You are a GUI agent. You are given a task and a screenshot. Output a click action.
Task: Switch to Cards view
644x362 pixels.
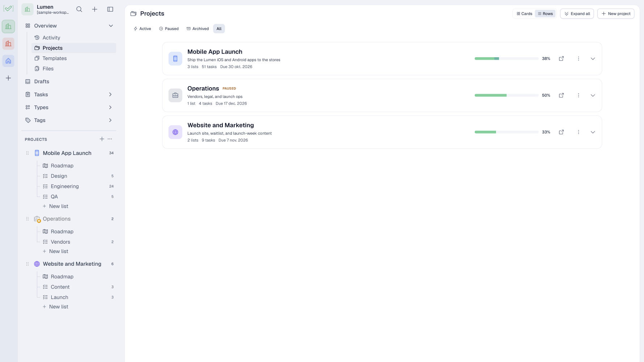pyautogui.click(x=524, y=14)
